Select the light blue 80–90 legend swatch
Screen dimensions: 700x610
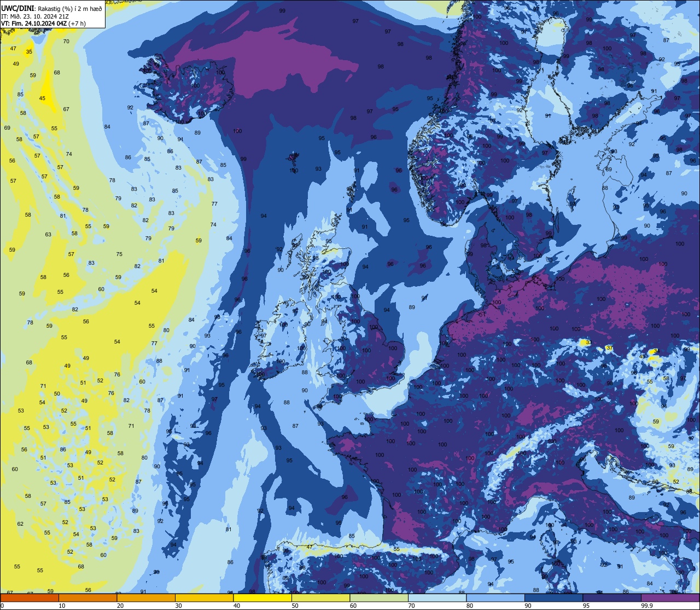tap(495, 597)
